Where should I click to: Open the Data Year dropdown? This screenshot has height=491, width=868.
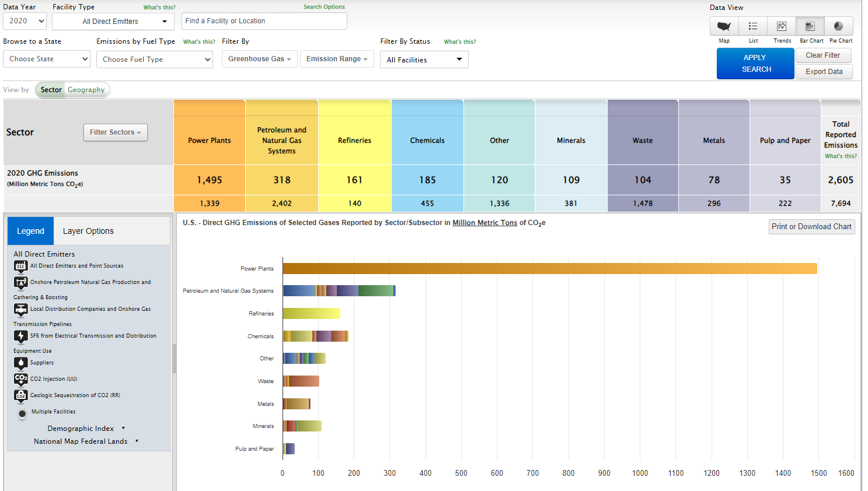pos(25,21)
